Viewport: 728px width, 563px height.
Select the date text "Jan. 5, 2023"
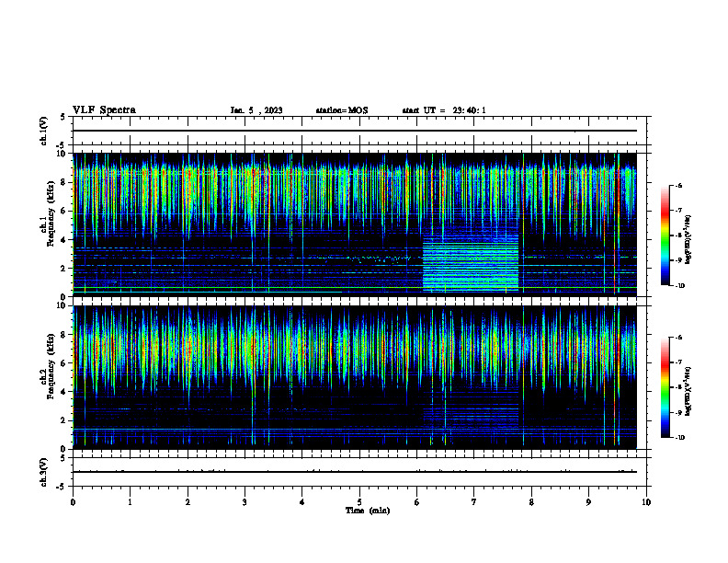point(256,110)
